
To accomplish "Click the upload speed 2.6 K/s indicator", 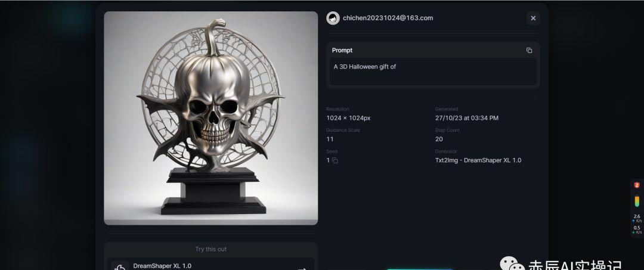I will point(637,218).
